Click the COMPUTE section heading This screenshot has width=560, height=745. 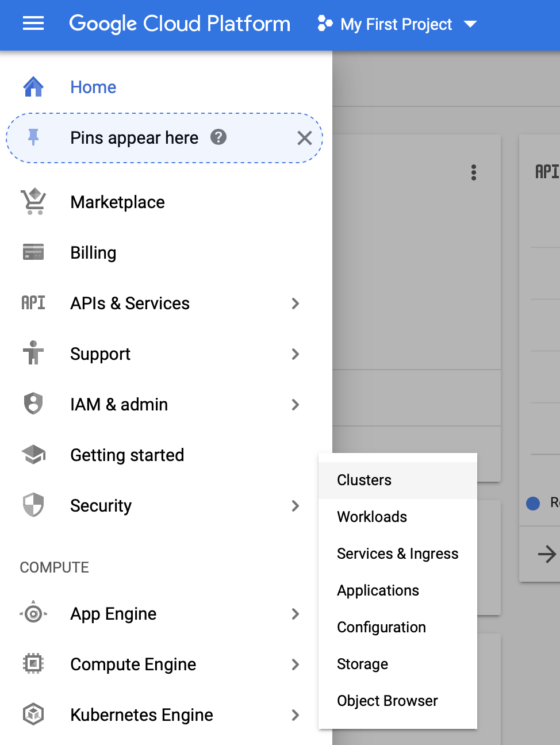(54, 567)
